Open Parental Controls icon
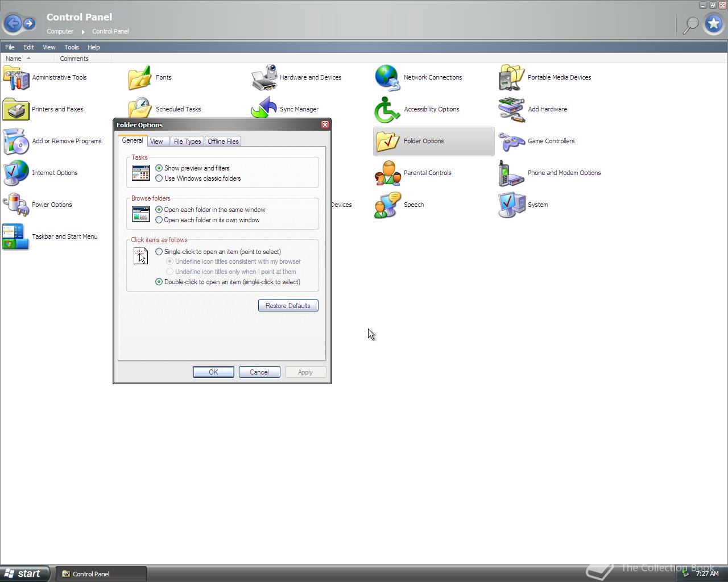 387,173
